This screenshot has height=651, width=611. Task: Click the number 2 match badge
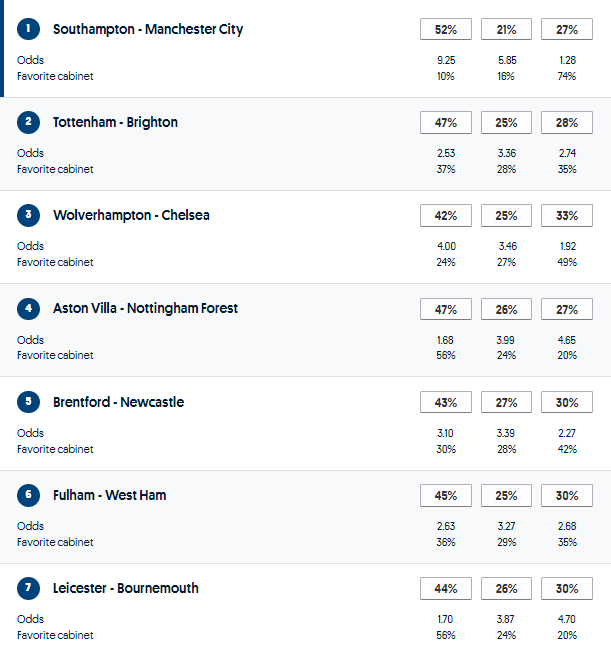[x=28, y=122]
